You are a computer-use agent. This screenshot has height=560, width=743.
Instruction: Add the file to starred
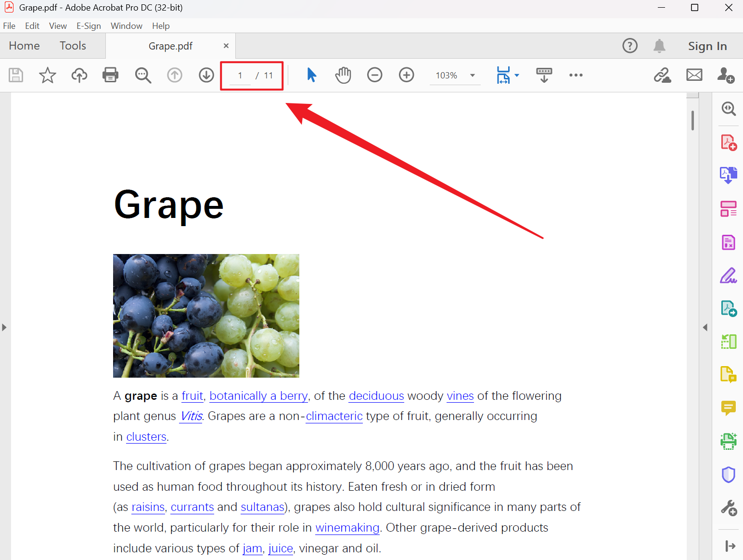tap(47, 75)
